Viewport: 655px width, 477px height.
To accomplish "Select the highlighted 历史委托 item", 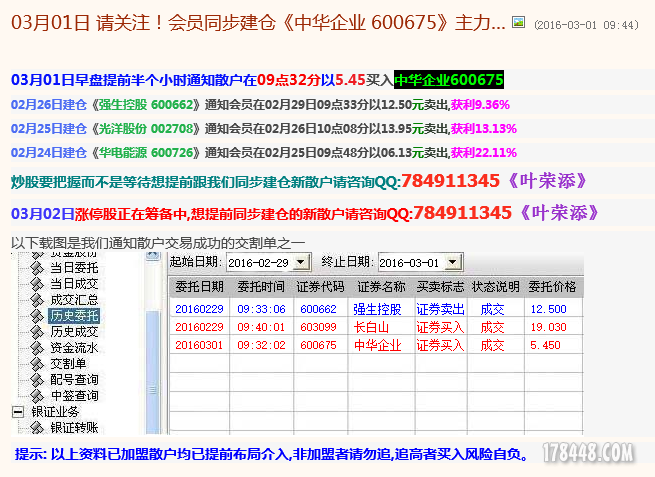I will pos(74,315).
